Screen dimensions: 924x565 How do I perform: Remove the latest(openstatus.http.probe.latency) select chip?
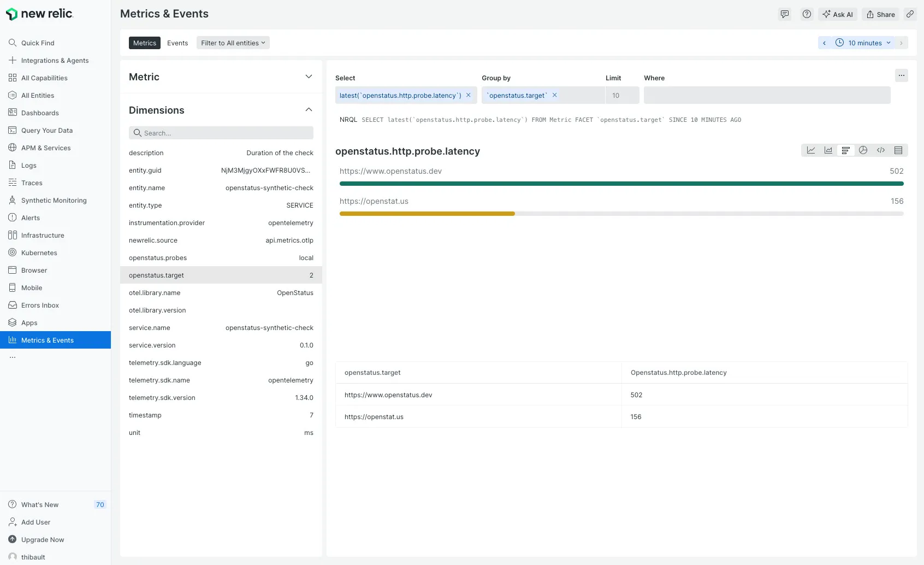pyautogui.click(x=469, y=95)
